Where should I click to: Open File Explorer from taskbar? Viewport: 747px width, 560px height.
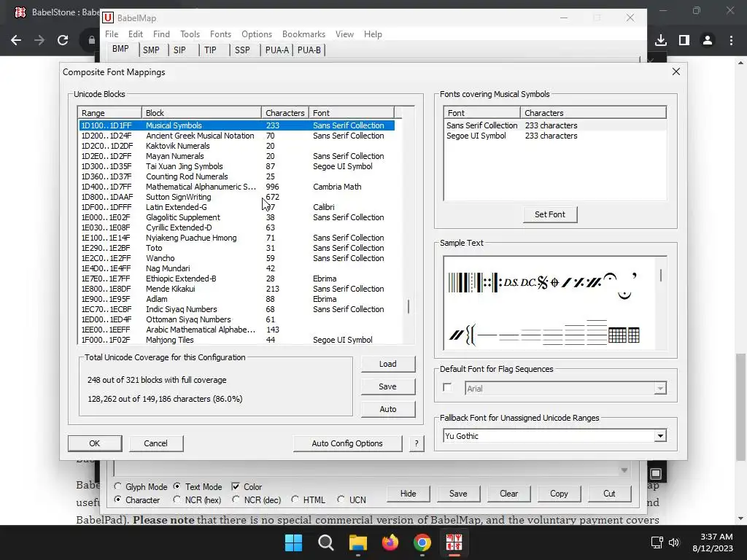pyautogui.click(x=357, y=542)
